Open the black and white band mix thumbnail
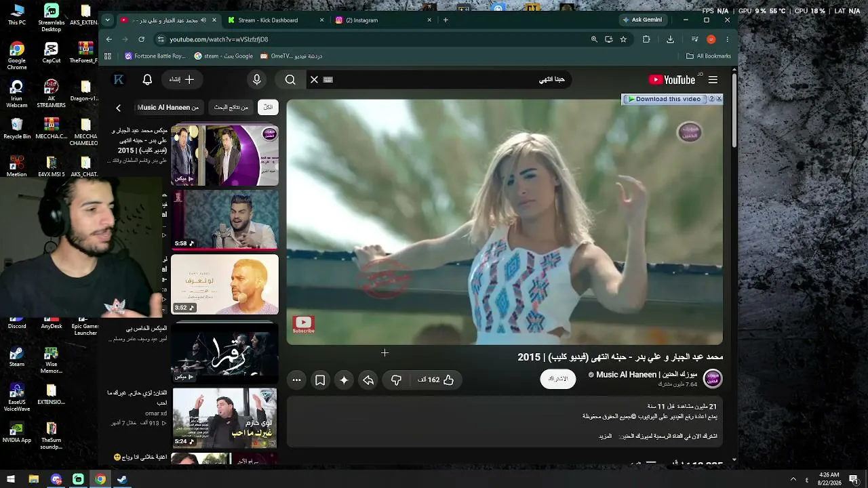Screen dimensions: 868x488 click(x=224, y=352)
